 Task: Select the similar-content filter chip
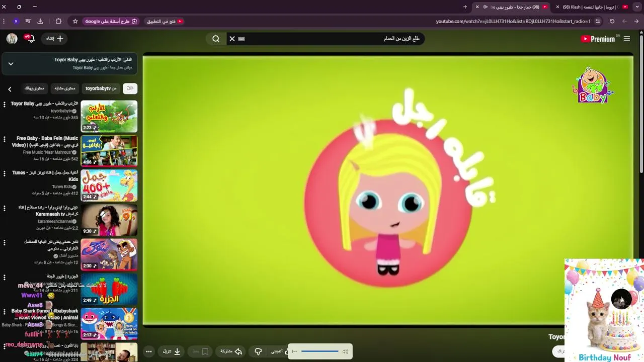[x=65, y=88]
